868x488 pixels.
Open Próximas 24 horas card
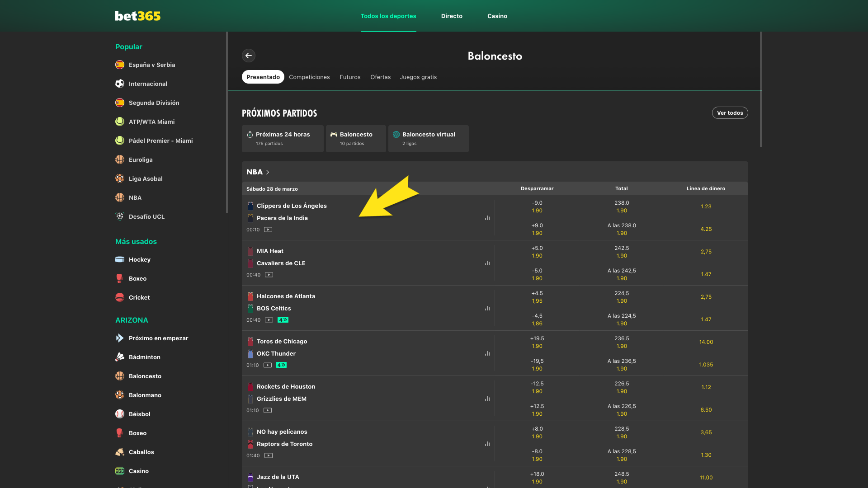click(x=283, y=139)
